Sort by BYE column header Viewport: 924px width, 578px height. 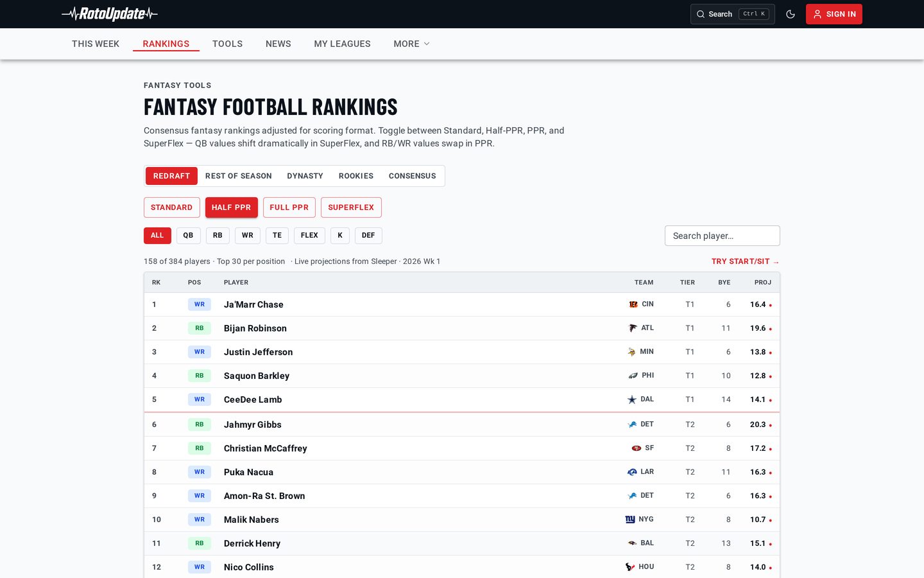coord(724,283)
